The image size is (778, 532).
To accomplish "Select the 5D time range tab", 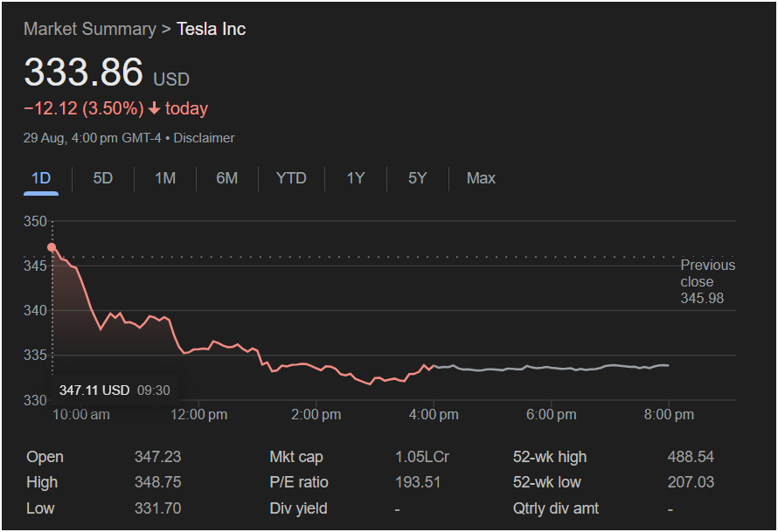I will 103,178.
